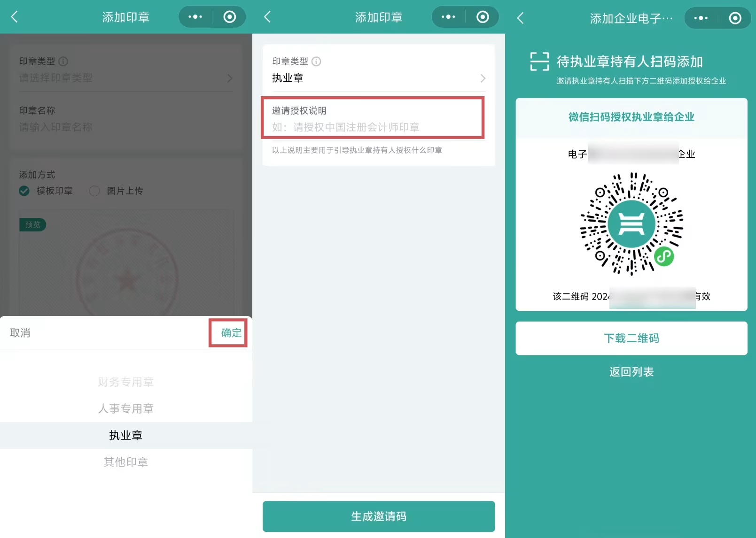
Task: Tap the mini program QR code image
Action: pyautogui.click(x=631, y=223)
